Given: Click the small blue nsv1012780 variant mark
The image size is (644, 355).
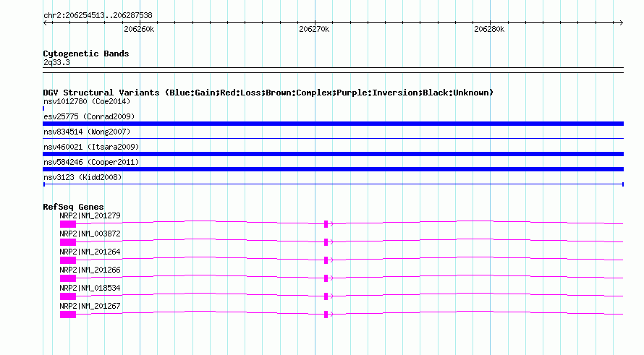Looking at the screenshot, I should [43, 108].
